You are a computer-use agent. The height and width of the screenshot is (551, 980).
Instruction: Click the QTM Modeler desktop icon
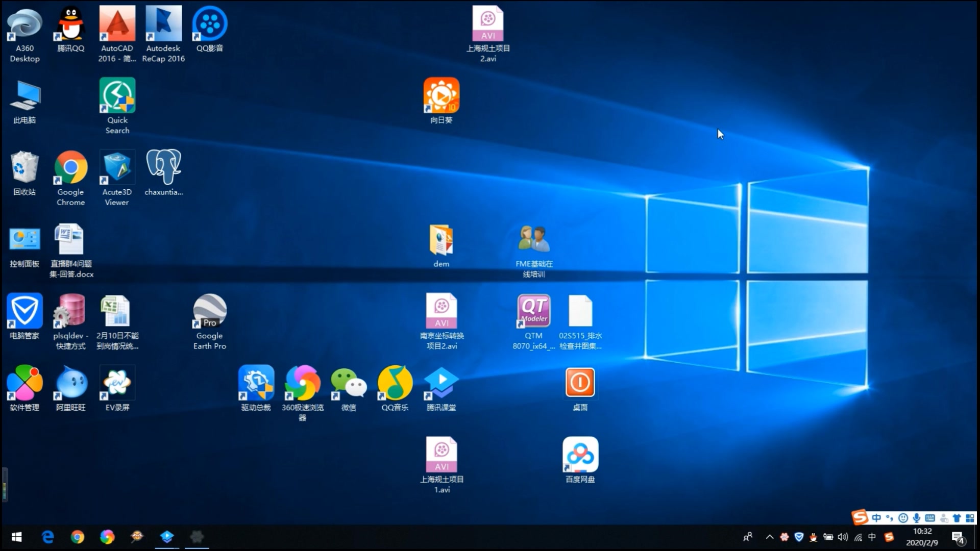click(x=533, y=311)
